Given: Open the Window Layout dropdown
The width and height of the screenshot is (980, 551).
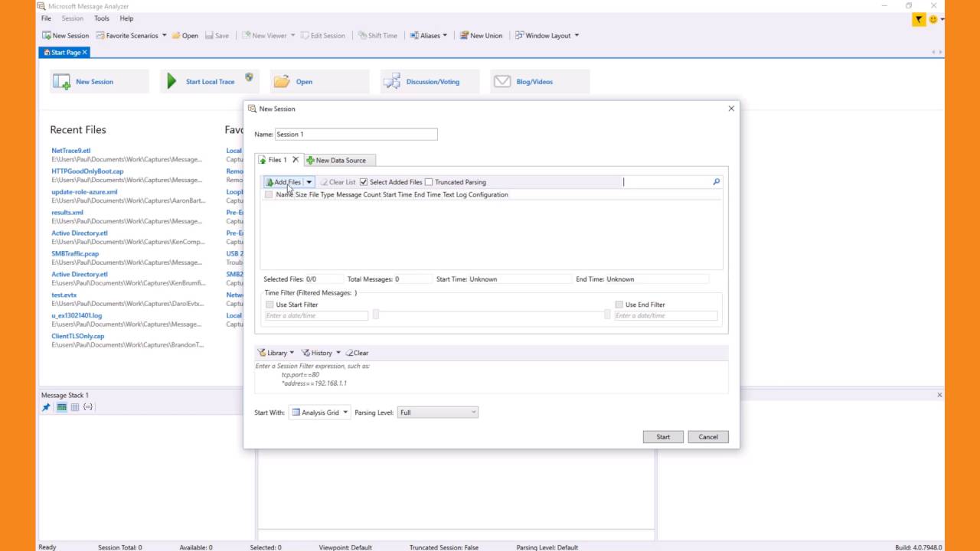Looking at the screenshot, I should (547, 35).
